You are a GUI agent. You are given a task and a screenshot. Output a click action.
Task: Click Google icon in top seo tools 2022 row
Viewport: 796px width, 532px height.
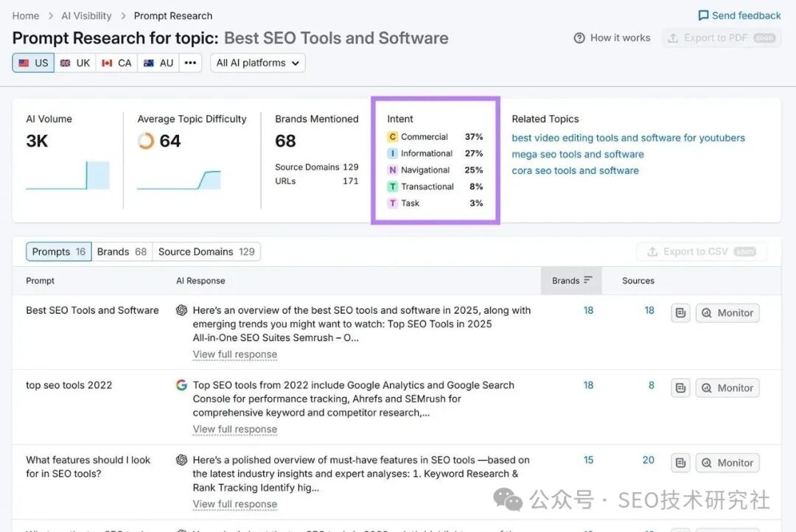(x=181, y=385)
